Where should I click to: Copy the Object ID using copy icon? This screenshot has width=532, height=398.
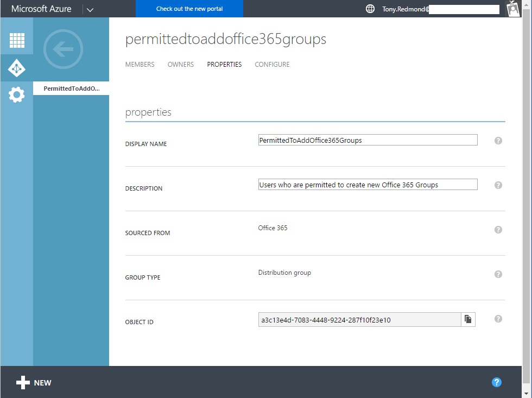[x=468, y=319]
